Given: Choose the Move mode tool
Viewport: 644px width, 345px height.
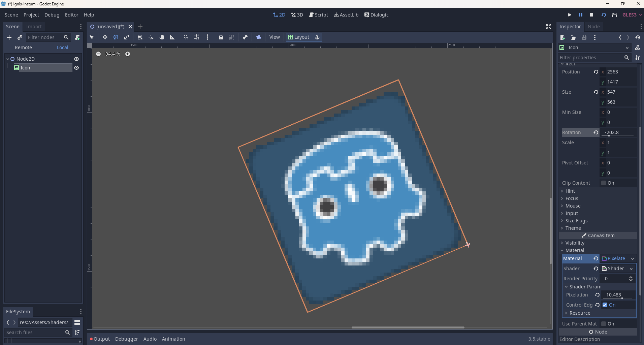Looking at the screenshot, I should [x=105, y=37].
